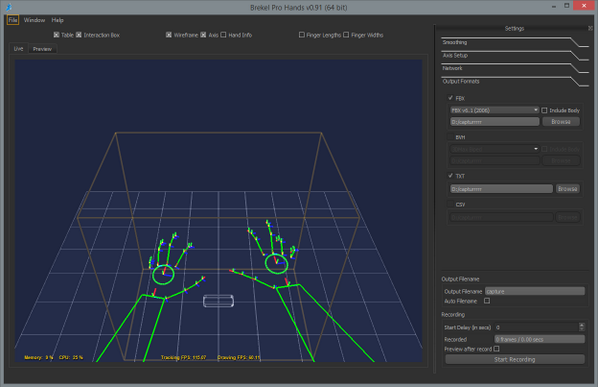The width and height of the screenshot is (598, 387).
Task: Enable the Auto Filename checkbox
Action: click(487, 301)
